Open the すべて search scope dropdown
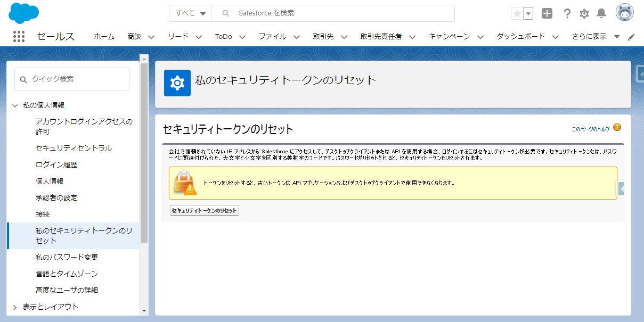 pos(190,13)
